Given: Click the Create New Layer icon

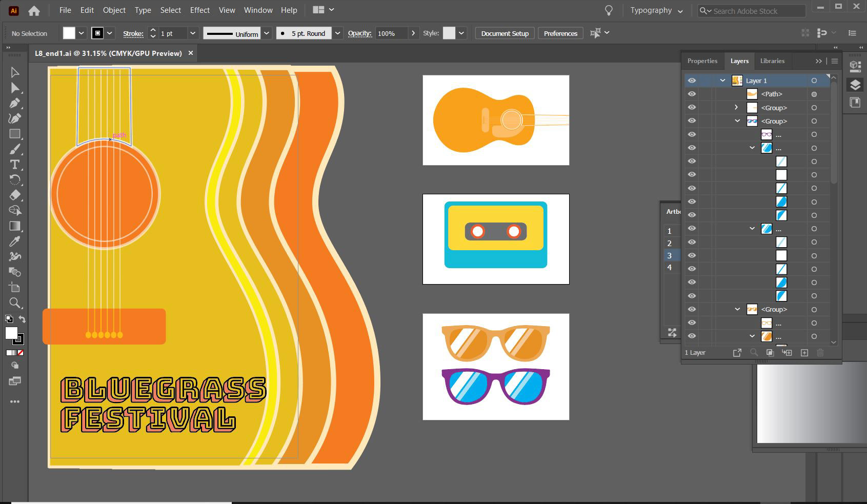Looking at the screenshot, I should point(804,353).
